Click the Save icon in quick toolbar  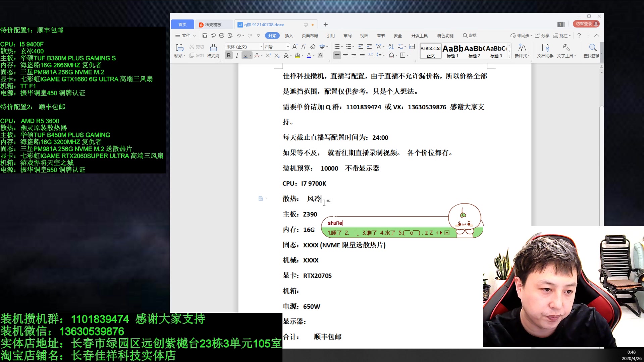(x=205, y=36)
